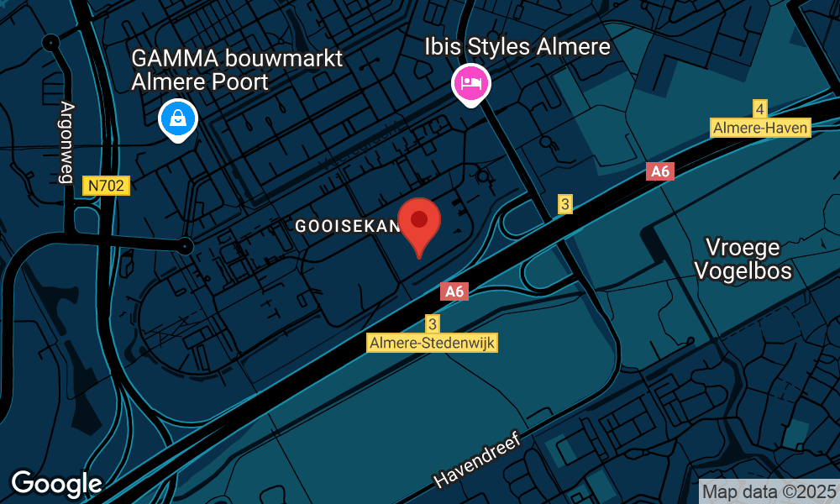Image resolution: width=840 pixels, height=504 pixels.
Task: Select the N702 road badge
Action: point(106,186)
